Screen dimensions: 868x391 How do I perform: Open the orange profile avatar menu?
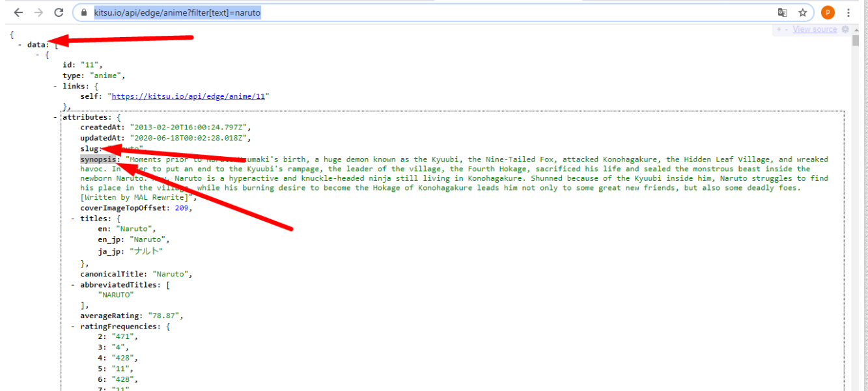coord(827,12)
